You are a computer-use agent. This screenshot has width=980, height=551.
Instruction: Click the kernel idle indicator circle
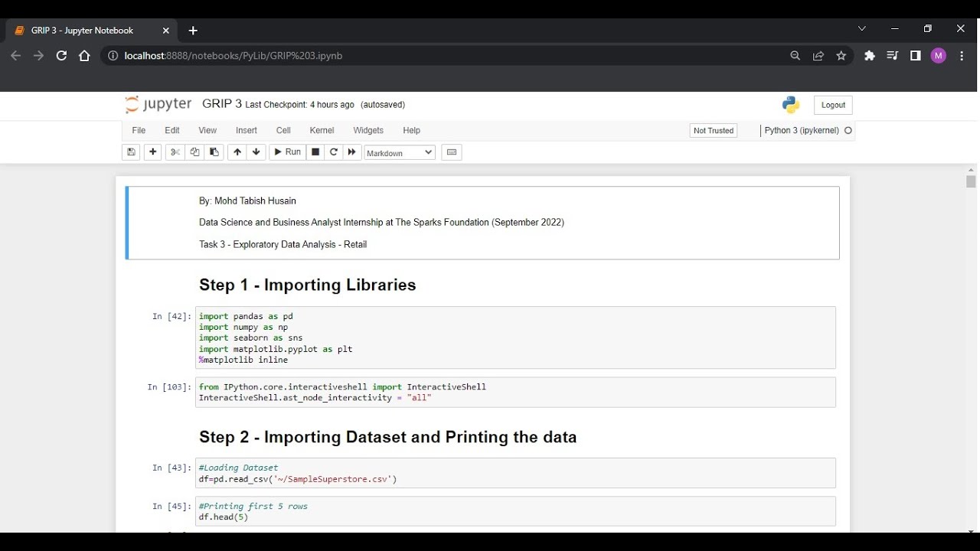(848, 131)
